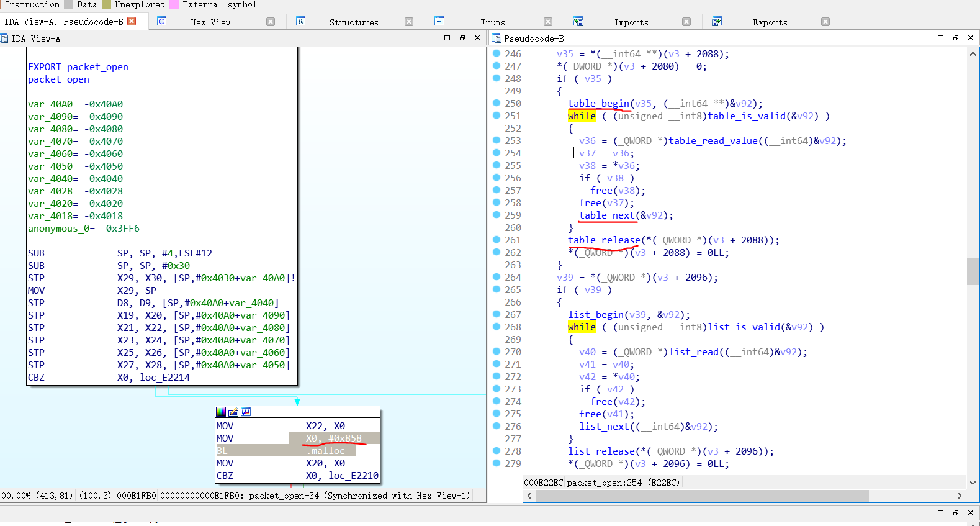Click the table_begin function call

[598, 104]
